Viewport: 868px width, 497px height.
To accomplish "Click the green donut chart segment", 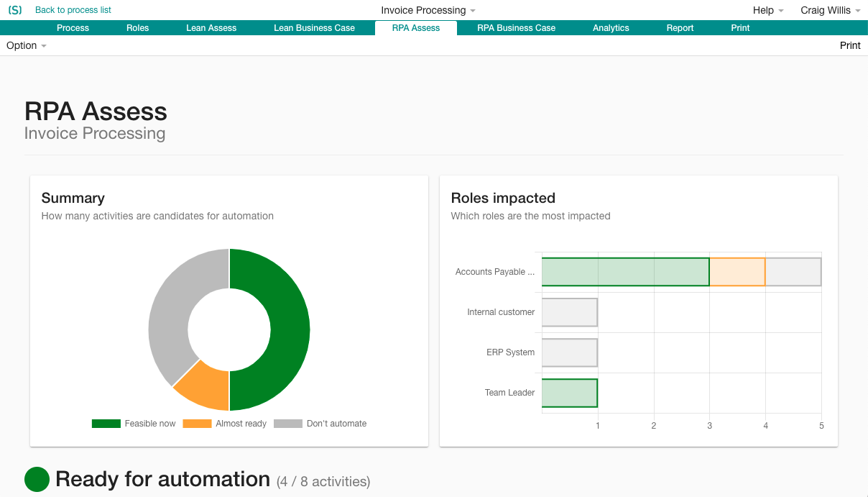I will coord(290,329).
